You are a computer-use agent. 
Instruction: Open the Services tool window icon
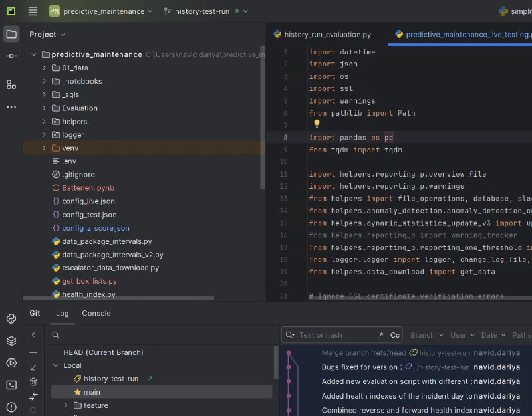[11, 363]
